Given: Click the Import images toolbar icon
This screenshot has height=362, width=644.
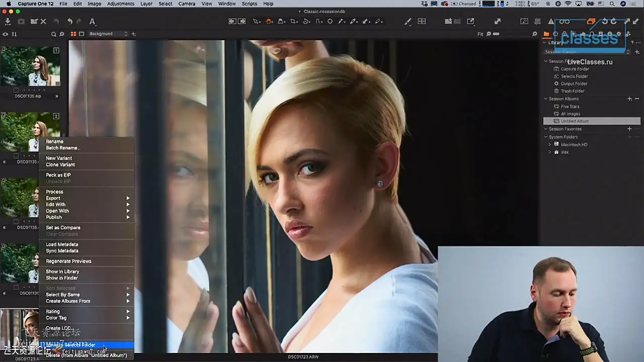Looking at the screenshot, I should [x=8, y=22].
